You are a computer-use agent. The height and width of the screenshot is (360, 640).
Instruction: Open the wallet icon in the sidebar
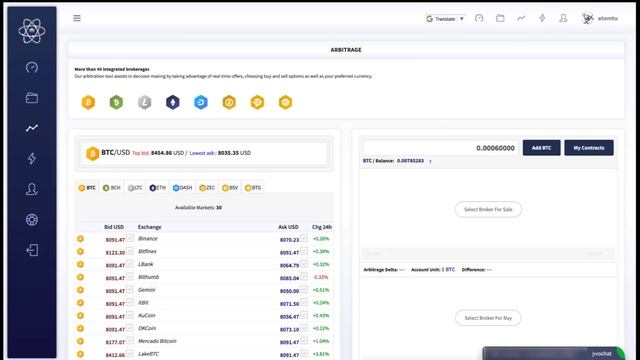click(x=32, y=98)
